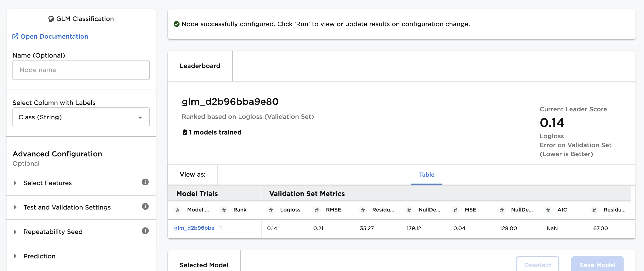Click the hash icon beside MSE header
644x271 pixels.
click(x=455, y=210)
